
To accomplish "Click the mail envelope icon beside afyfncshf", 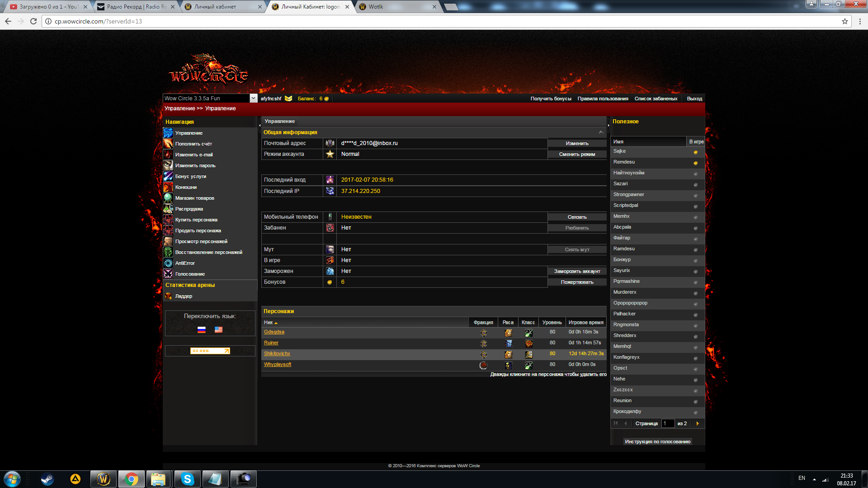I will (x=288, y=99).
